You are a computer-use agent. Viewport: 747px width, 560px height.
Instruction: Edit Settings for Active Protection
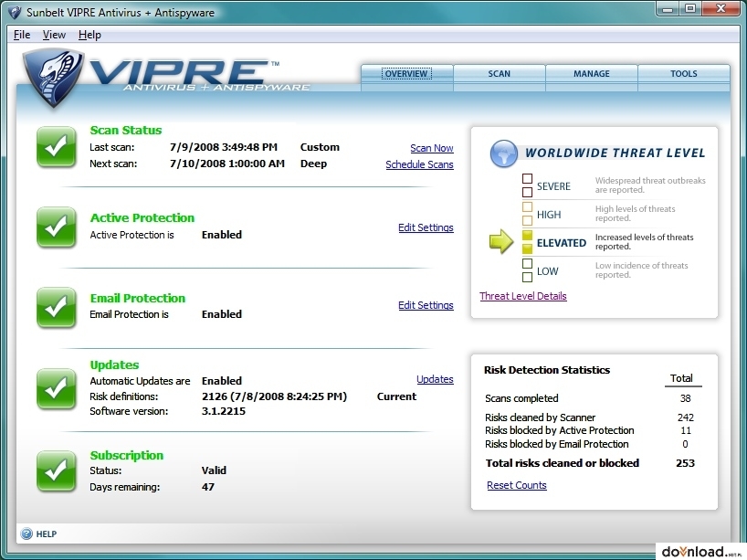coord(426,227)
